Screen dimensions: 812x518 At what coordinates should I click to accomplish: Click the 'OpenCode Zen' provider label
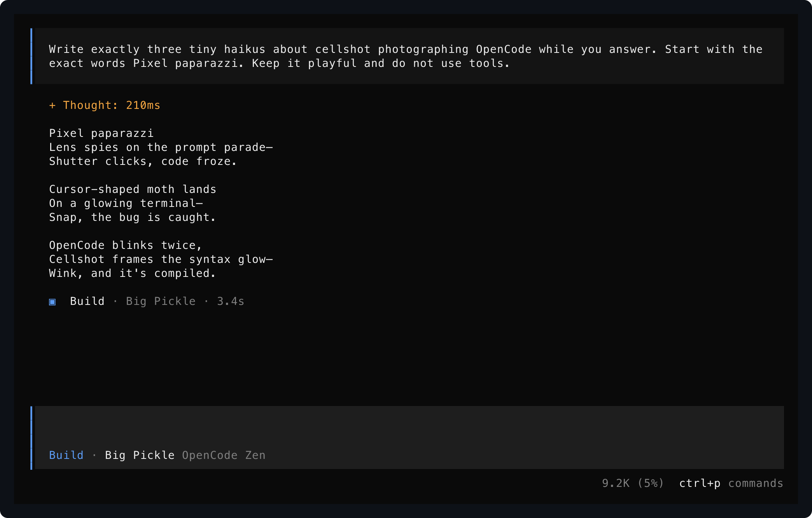click(x=224, y=455)
